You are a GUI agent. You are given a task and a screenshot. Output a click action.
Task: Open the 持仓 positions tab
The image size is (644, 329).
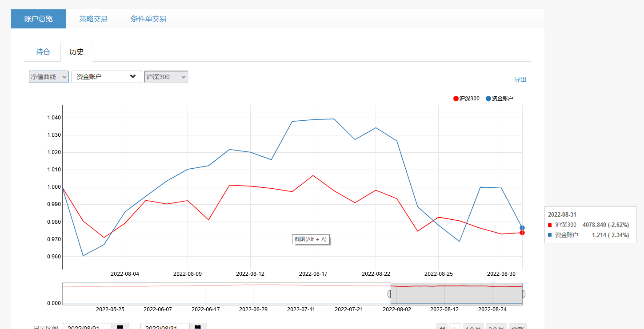point(43,52)
